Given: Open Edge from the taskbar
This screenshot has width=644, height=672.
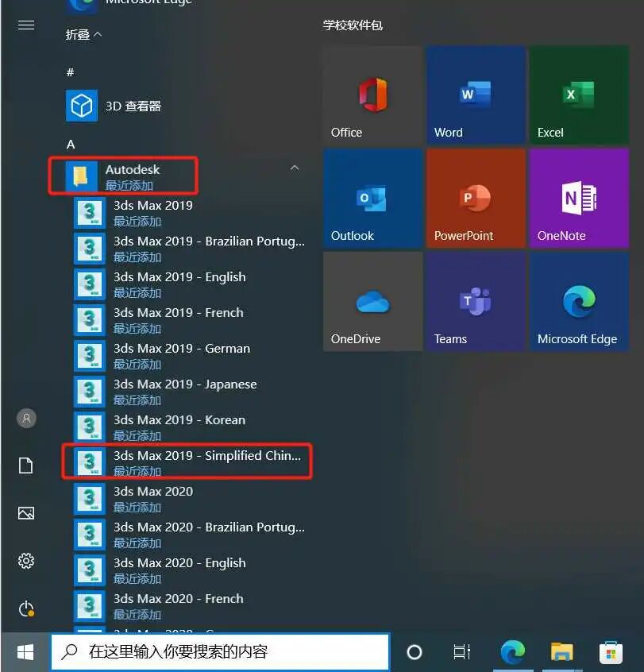Looking at the screenshot, I should 512,652.
